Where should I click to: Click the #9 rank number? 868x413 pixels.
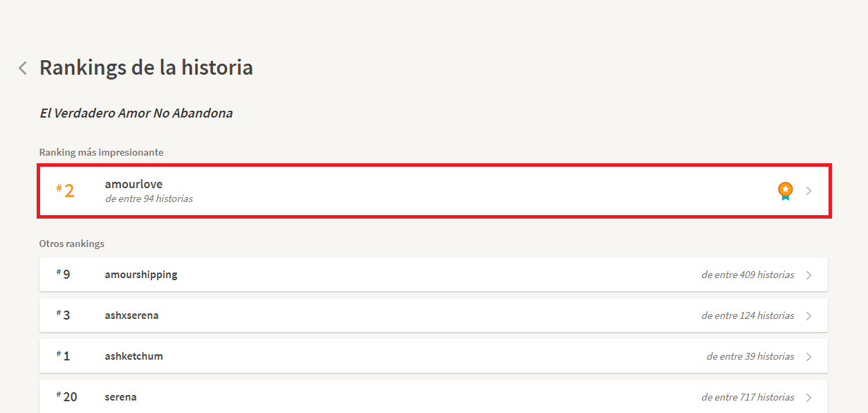pyautogui.click(x=64, y=275)
